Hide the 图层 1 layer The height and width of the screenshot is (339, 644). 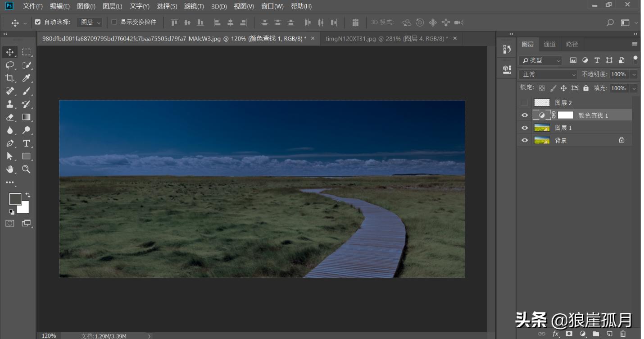coord(524,128)
